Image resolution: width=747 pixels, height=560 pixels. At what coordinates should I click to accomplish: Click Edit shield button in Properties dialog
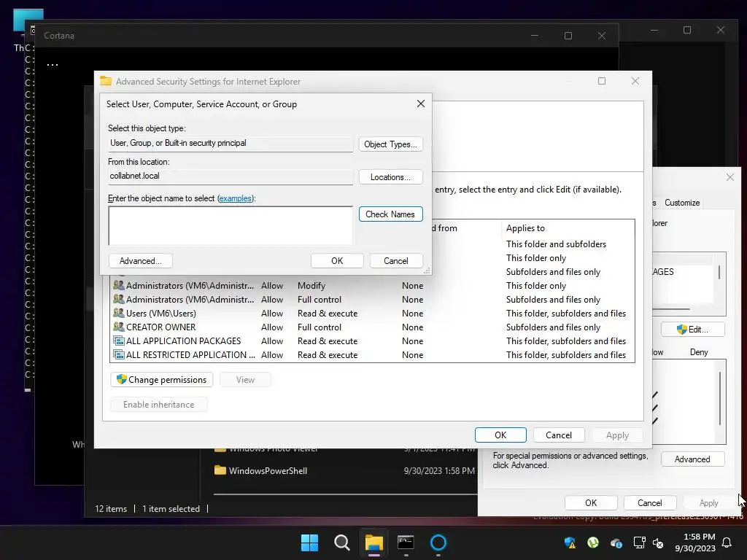pyautogui.click(x=693, y=330)
